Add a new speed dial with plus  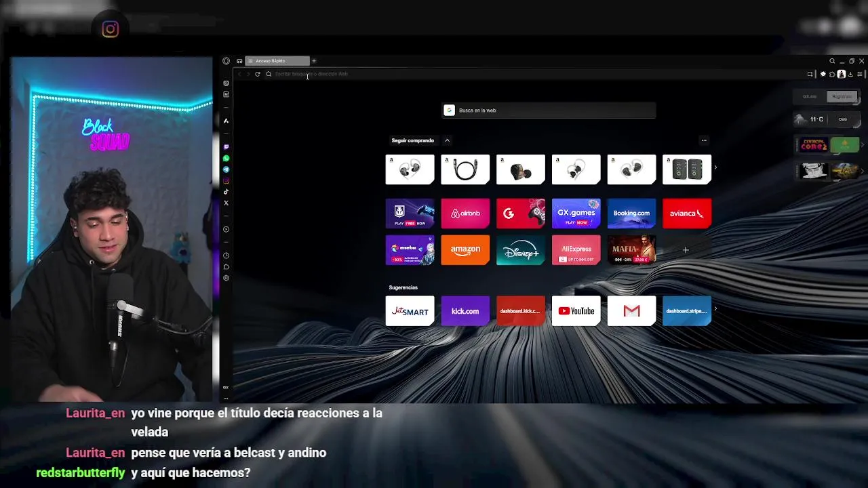pos(686,250)
